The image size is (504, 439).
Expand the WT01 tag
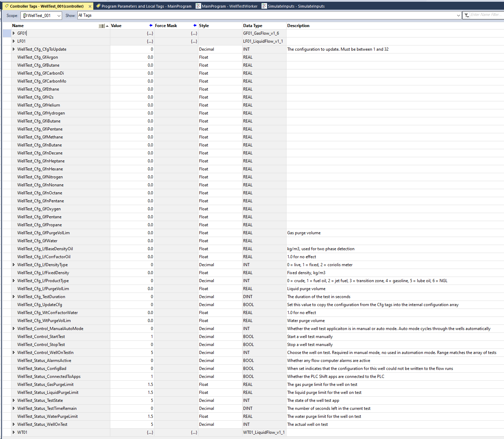point(14,432)
